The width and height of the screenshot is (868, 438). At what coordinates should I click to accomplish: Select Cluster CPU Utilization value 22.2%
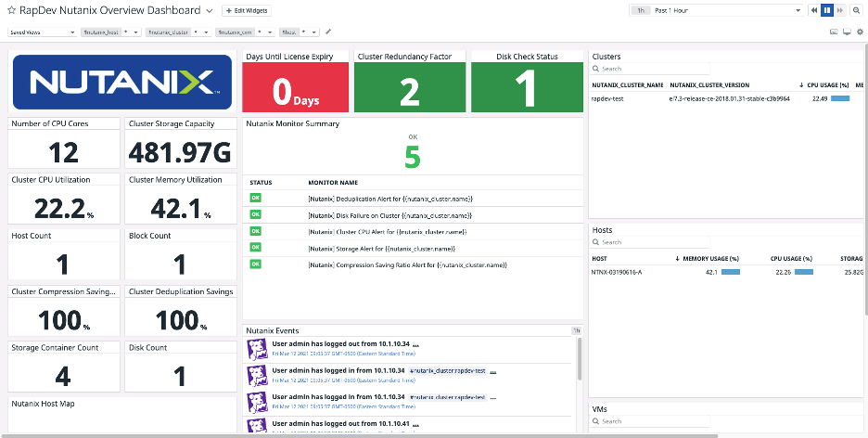(x=63, y=209)
